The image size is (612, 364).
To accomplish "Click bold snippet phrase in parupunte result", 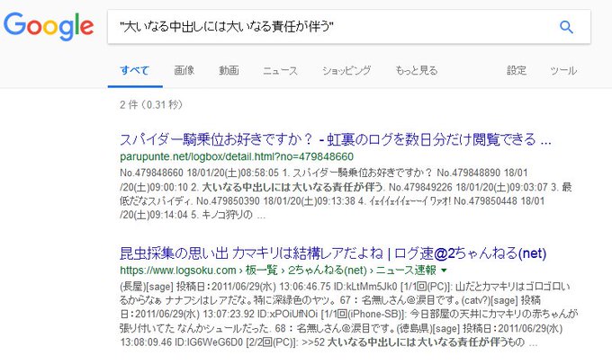I will [x=293, y=187].
